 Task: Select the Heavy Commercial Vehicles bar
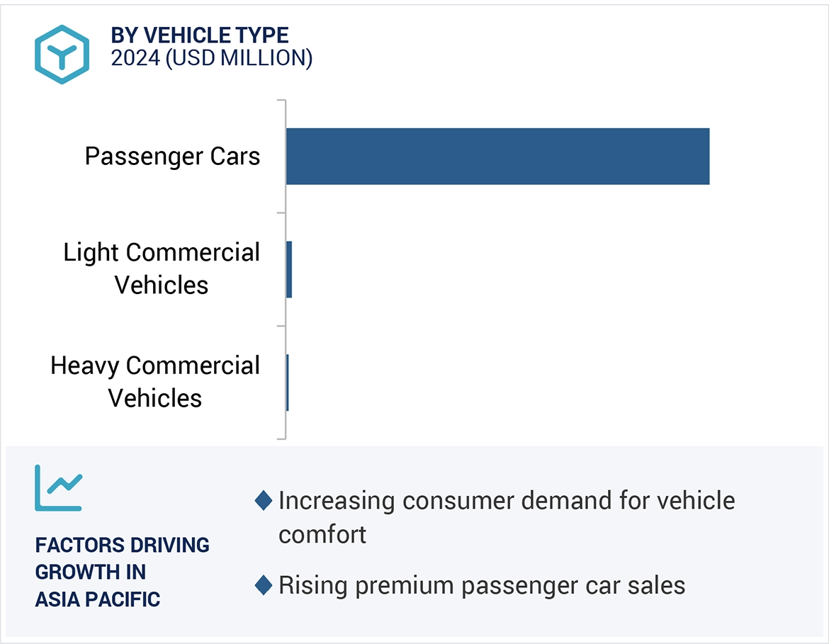(x=288, y=383)
